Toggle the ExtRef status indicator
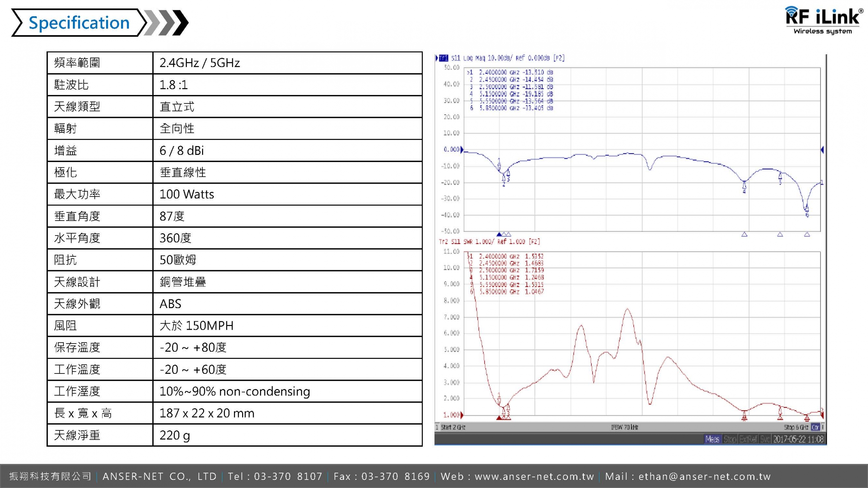 click(748, 439)
